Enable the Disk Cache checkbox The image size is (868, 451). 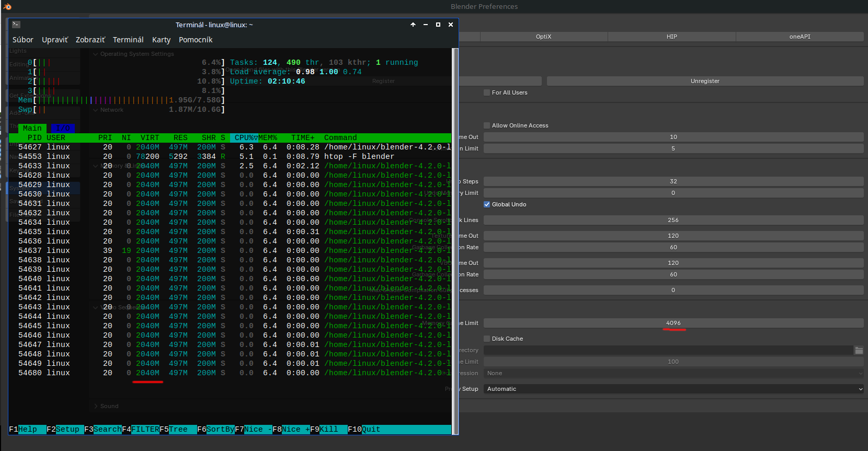(x=487, y=339)
